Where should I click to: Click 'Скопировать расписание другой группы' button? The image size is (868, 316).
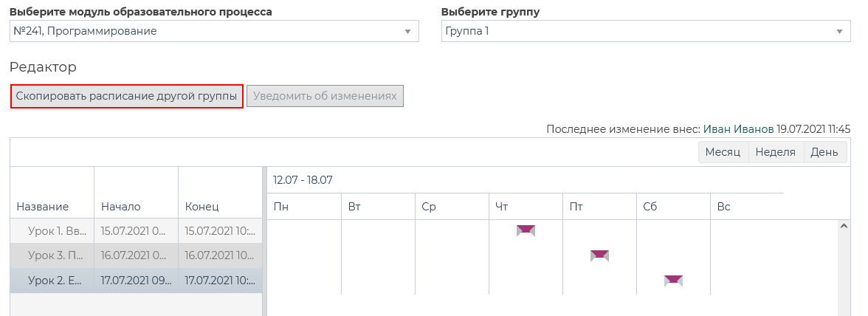point(126,96)
